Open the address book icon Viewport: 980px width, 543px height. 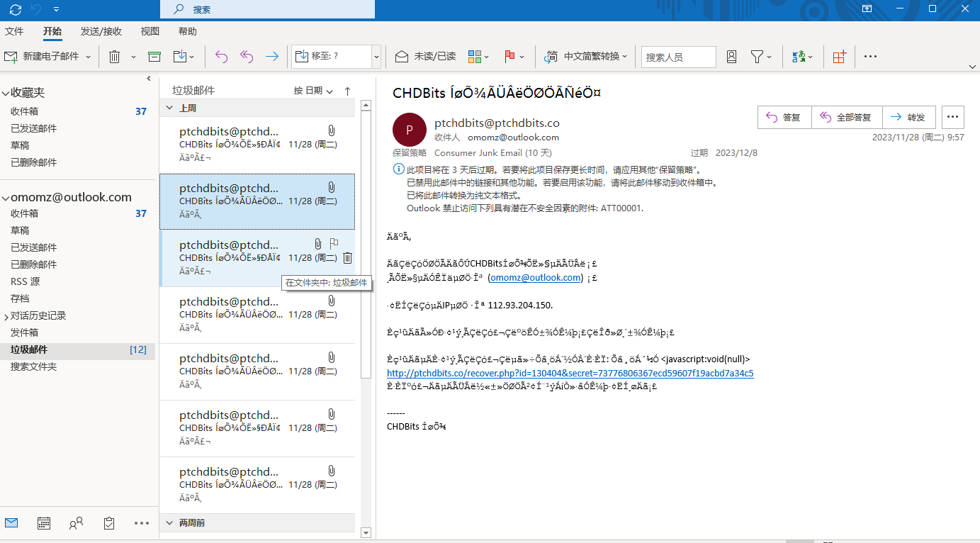click(x=732, y=57)
